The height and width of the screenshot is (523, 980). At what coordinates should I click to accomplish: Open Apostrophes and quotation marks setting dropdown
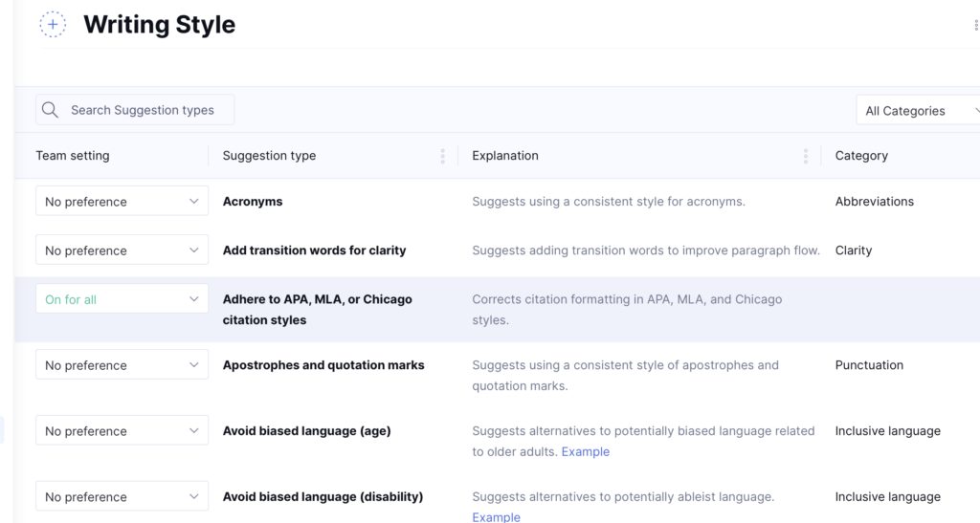122,365
